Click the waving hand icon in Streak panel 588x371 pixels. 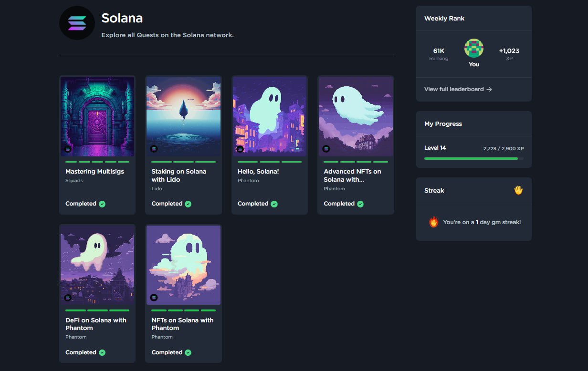(518, 190)
